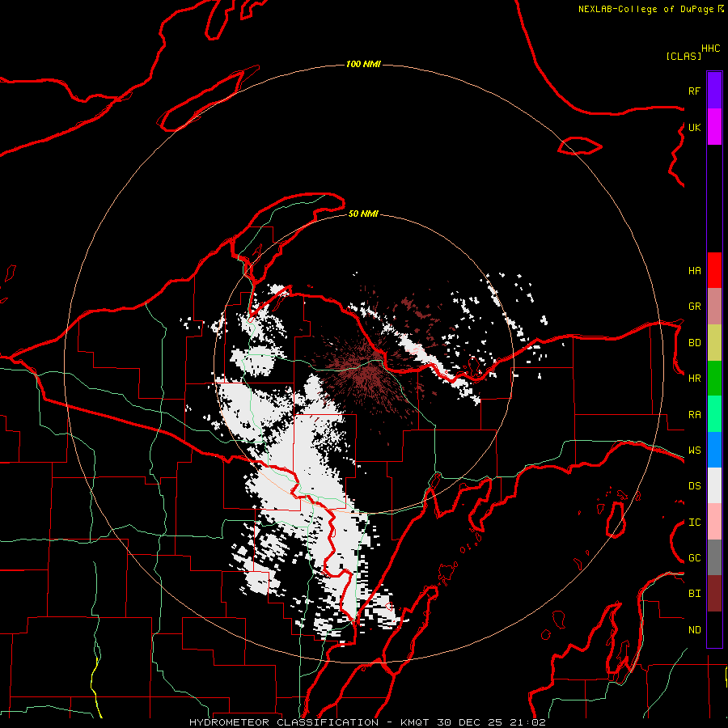The width and height of the screenshot is (728, 728).
Task: Click the IC legend label
Action: 694,523
